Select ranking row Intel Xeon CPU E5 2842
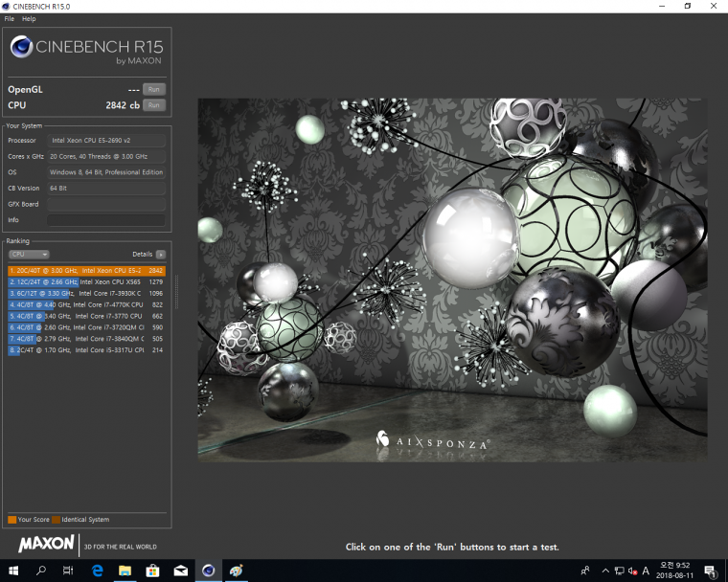This screenshot has height=582, width=728. click(x=86, y=271)
